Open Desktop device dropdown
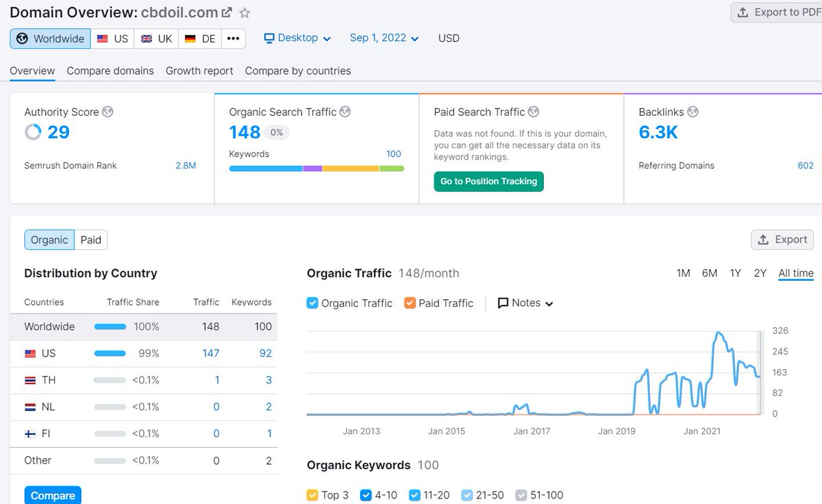Viewport: 822px width, 504px height. pos(297,38)
